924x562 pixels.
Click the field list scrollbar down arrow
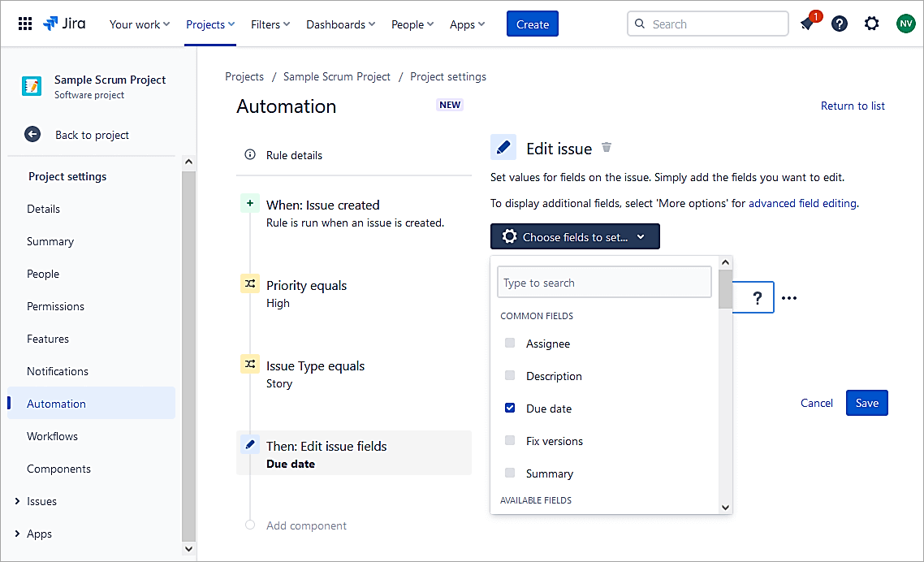coord(725,507)
